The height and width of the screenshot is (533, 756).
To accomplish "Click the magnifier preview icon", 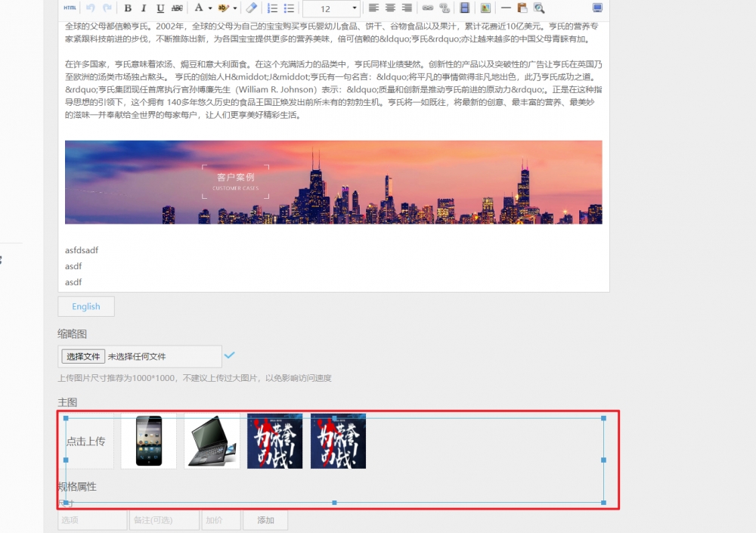I will click(539, 8).
